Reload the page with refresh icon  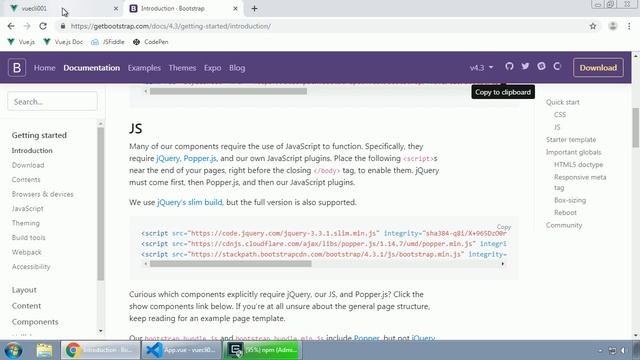click(43, 26)
